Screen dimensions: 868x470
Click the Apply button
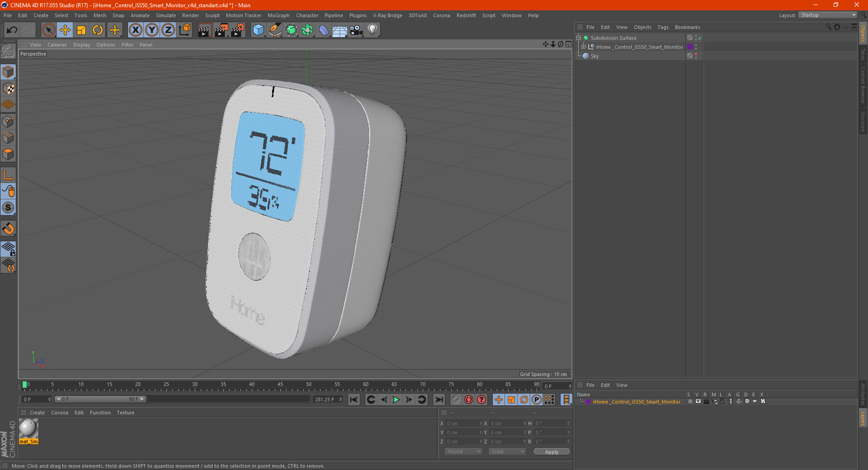point(552,452)
